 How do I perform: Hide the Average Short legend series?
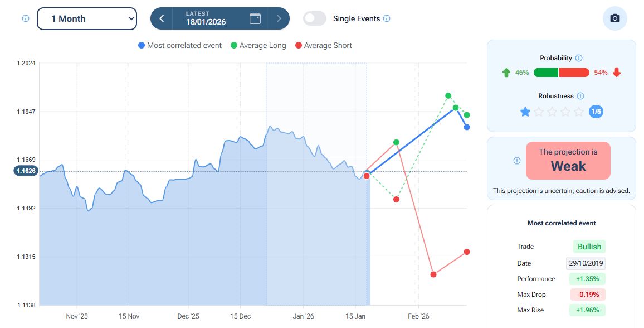pyautogui.click(x=323, y=45)
